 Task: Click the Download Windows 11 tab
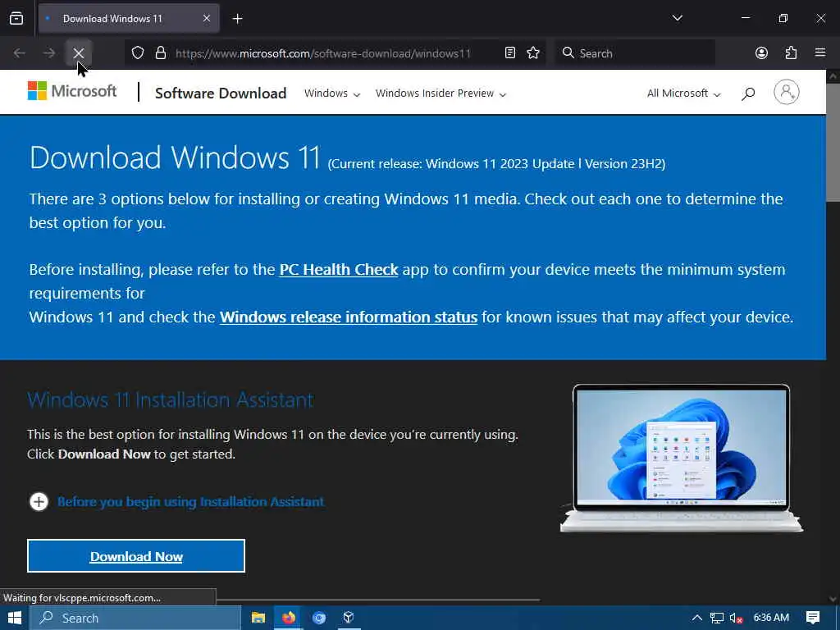point(129,19)
